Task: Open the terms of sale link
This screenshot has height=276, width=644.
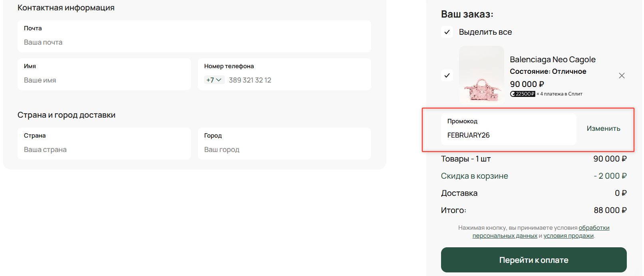Action: pyautogui.click(x=568, y=236)
